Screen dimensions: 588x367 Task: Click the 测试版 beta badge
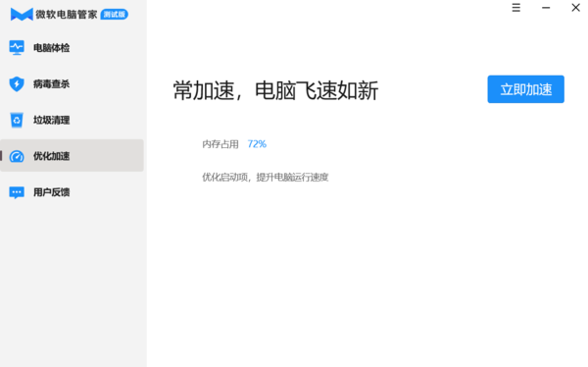tap(115, 15)
